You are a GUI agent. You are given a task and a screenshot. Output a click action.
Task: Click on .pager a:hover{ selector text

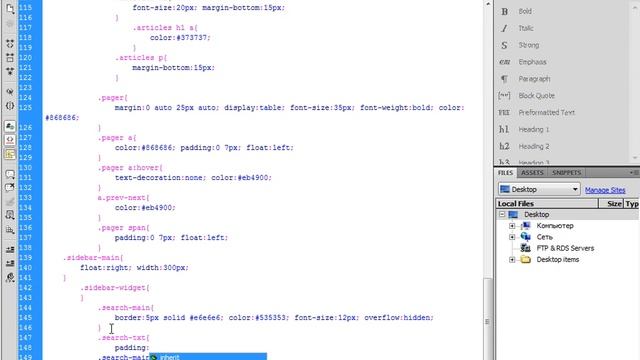[130, 168]
